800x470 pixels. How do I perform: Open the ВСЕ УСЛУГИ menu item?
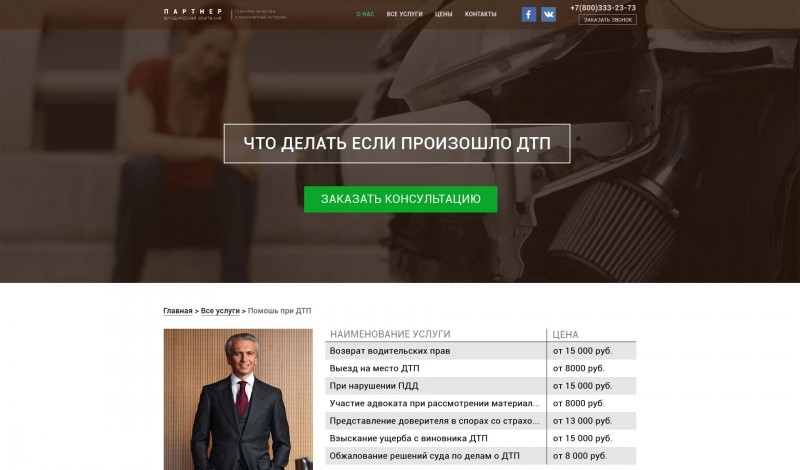405,14
